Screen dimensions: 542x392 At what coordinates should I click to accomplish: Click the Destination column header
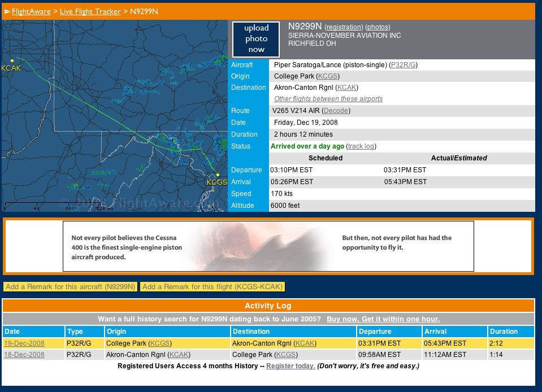tap(293, 332)
